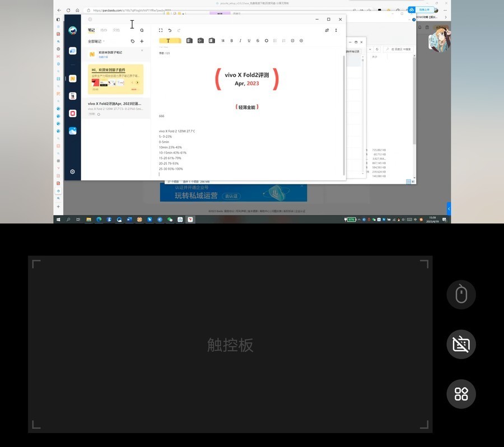Open the yellow Hi 欢迎来到原子套件 card
The image size is (504, 447).
[116, 79]
